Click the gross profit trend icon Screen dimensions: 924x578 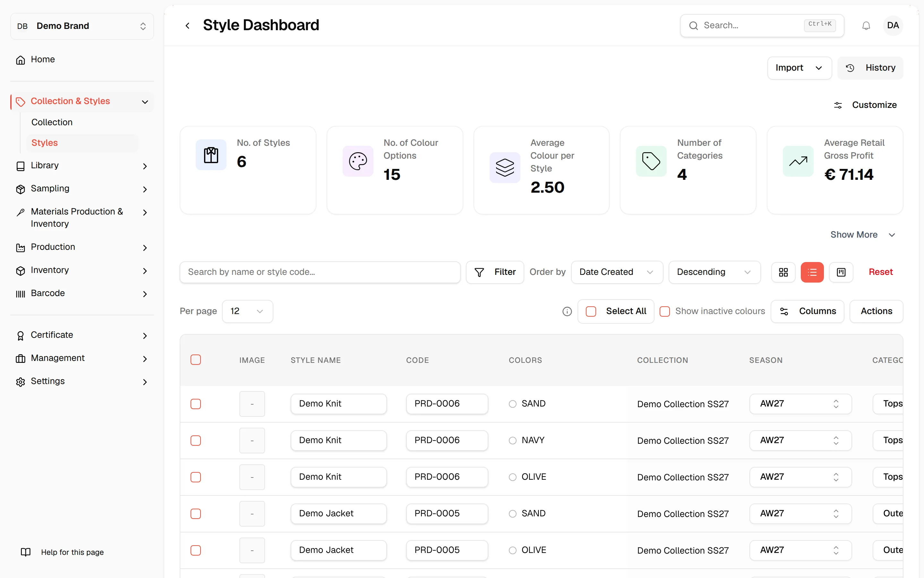tap(798, 161)
